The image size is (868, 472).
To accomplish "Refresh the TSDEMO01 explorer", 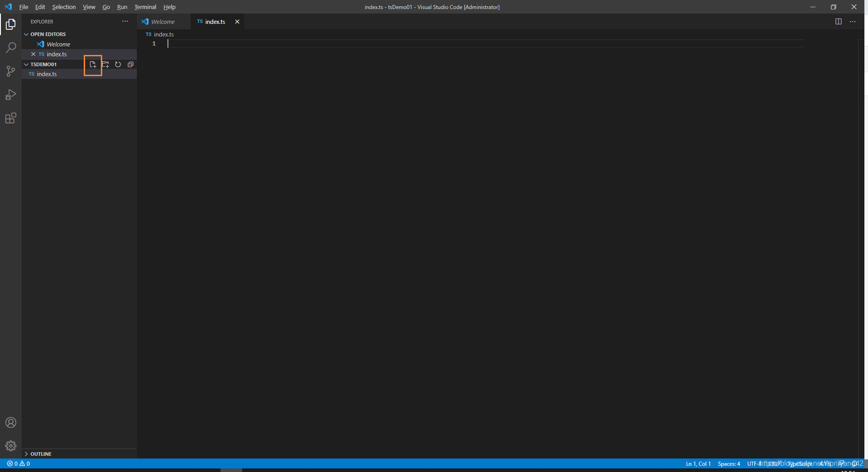I will [x=118, y=64].
